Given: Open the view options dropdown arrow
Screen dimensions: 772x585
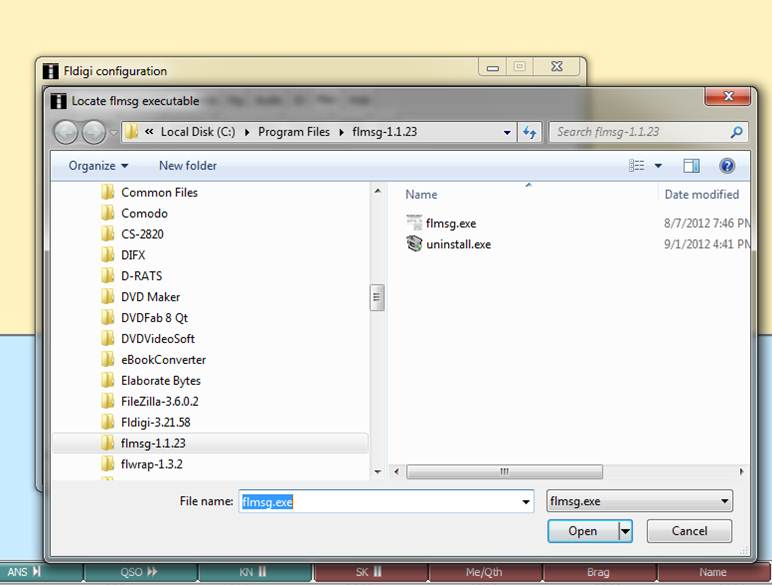Looking at the screenshot, I should (658, 166).
